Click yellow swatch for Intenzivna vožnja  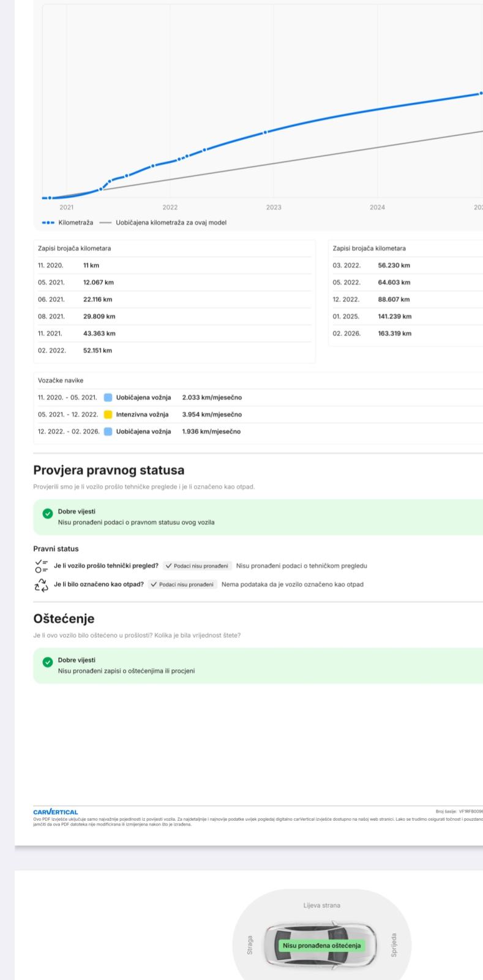tap(108, 415)
